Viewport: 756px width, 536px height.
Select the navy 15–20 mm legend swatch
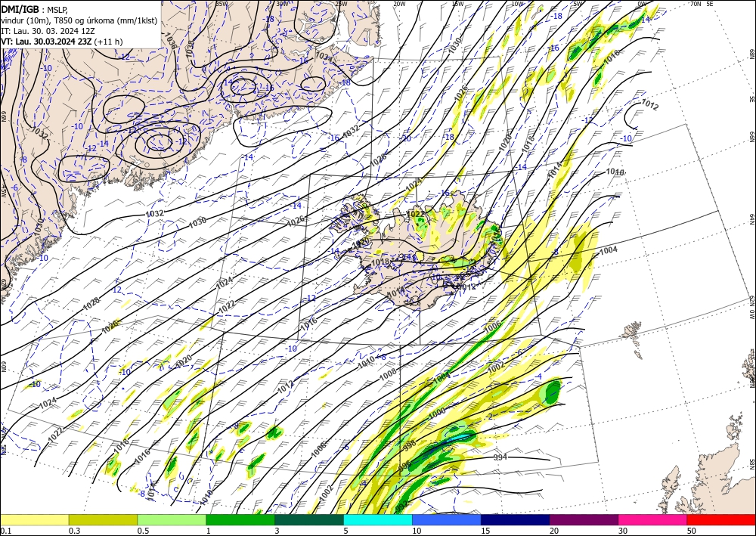(516, 519)
